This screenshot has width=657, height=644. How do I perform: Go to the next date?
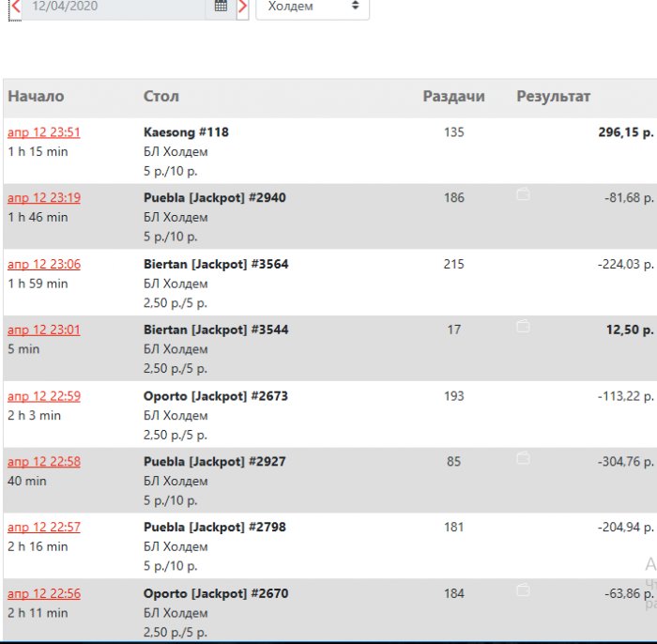(x=242, y=6)
